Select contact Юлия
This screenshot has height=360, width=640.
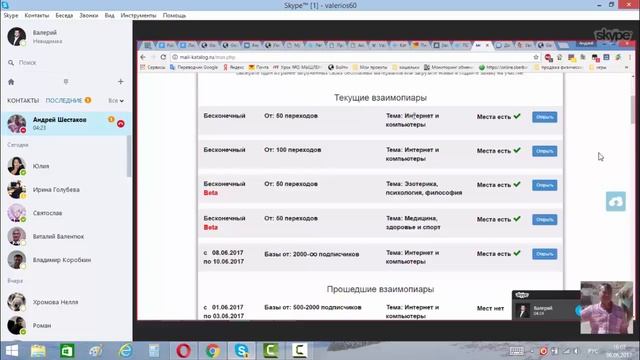tap(66, 166)
